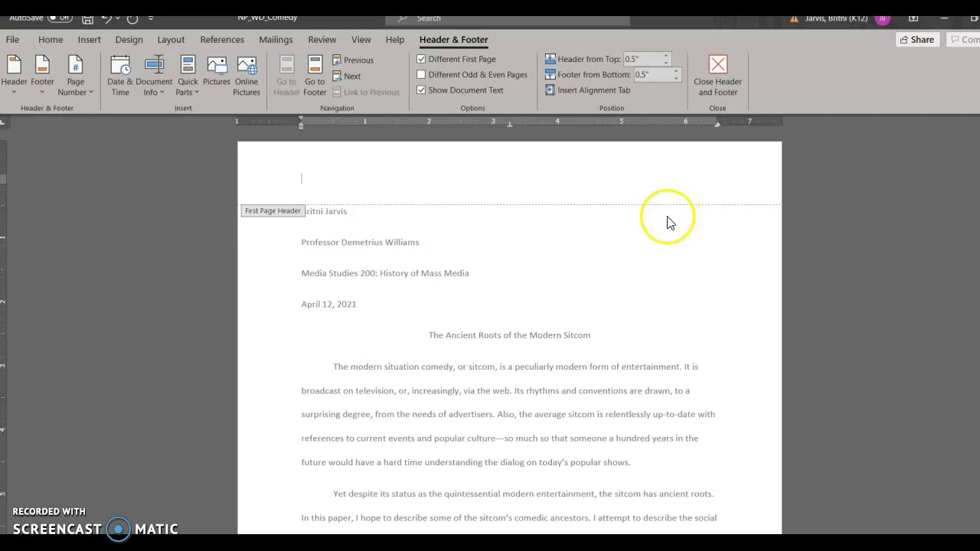This screenshot has height=551, width=980.
Task: Open the Ribbon Display Options icon
Action: pos(913,18)
